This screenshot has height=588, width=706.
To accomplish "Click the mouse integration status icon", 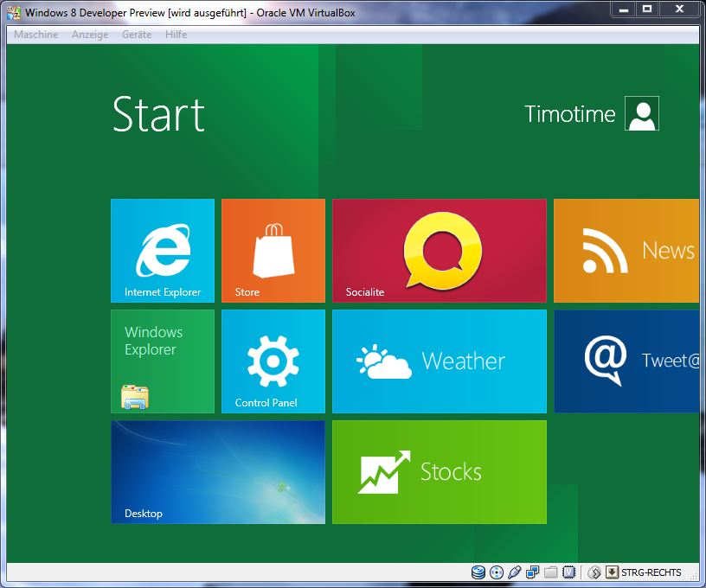I will (594, 572).
